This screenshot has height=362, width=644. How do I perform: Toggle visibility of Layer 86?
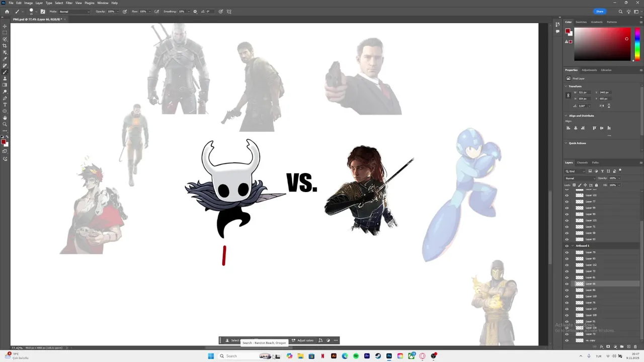[x=567, y=290]
